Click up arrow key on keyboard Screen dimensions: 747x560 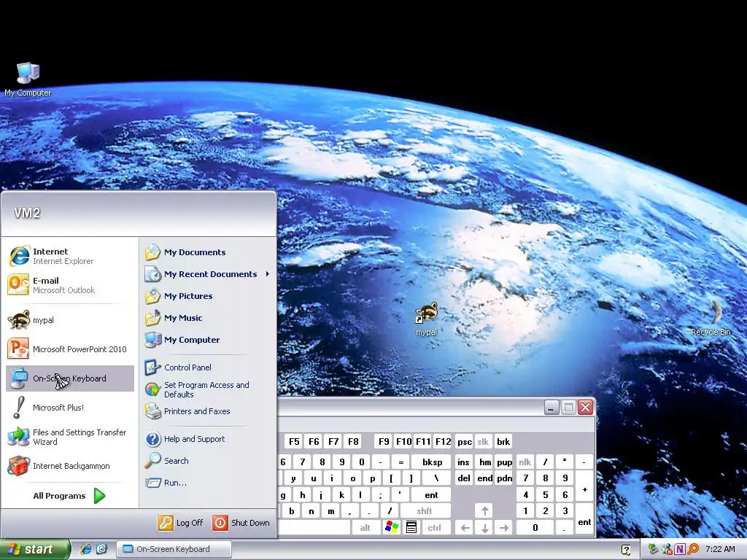pyautogui.click(x=484, y=511)
